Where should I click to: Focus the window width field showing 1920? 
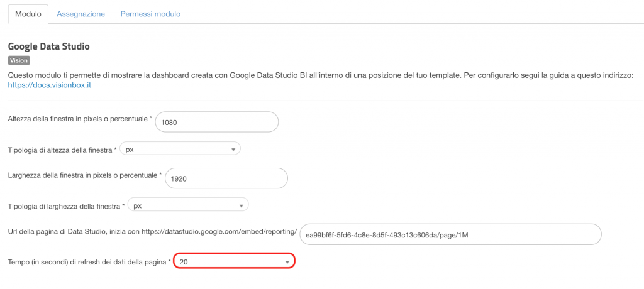[226, 178]
